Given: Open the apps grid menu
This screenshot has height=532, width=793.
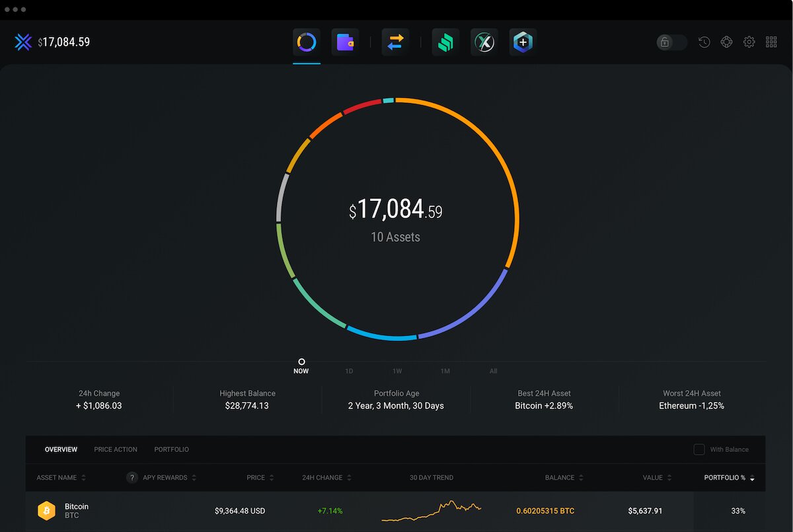Looking at the screenshot, I should coord(771,42).
